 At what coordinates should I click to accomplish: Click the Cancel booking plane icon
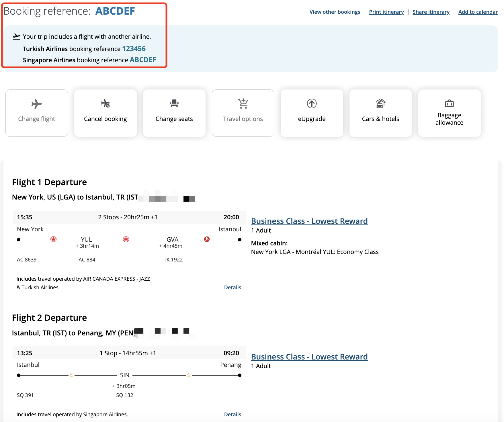click(105, 103)
